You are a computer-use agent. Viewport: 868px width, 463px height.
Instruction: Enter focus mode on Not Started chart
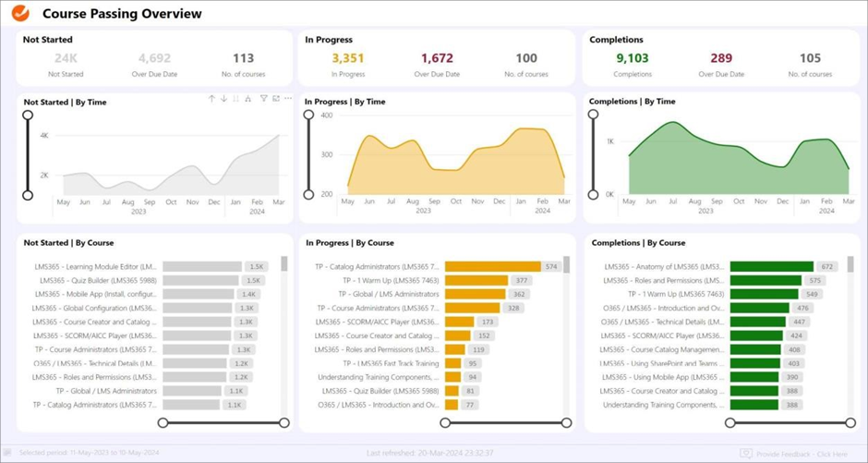click(x=275, y=99)
